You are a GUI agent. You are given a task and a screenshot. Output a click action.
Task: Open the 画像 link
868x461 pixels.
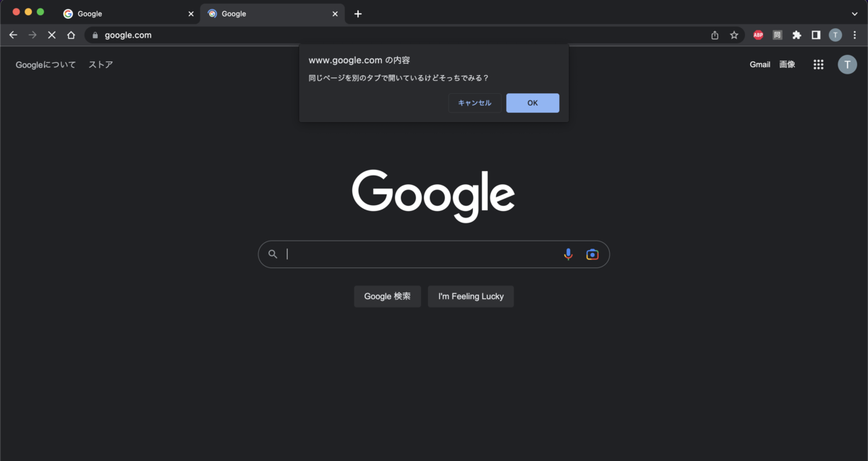tap(787, 64)
